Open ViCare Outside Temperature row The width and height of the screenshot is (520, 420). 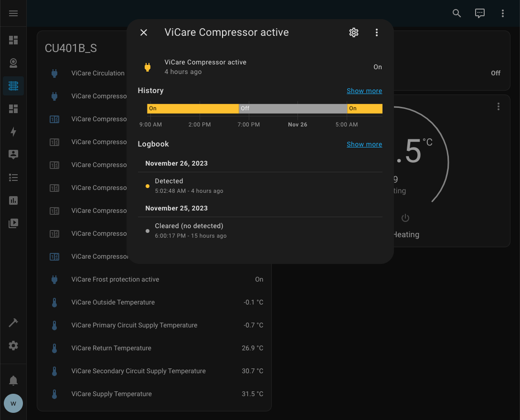154,302
